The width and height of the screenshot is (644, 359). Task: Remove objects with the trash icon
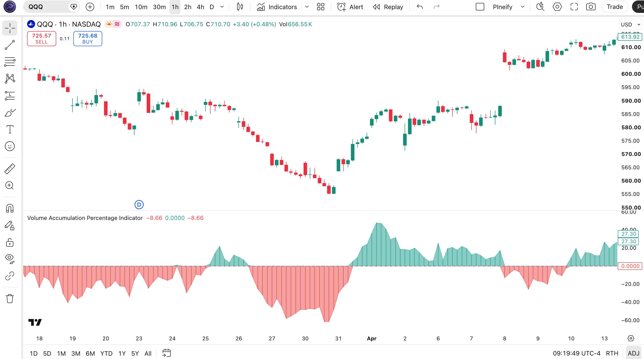[10, 299]
